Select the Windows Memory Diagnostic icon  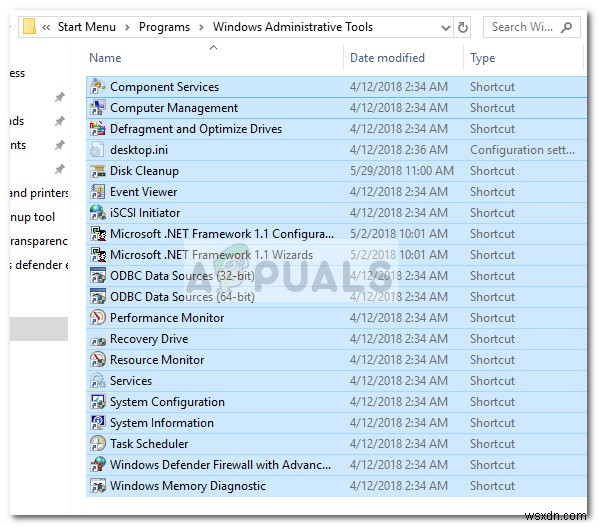98,485
